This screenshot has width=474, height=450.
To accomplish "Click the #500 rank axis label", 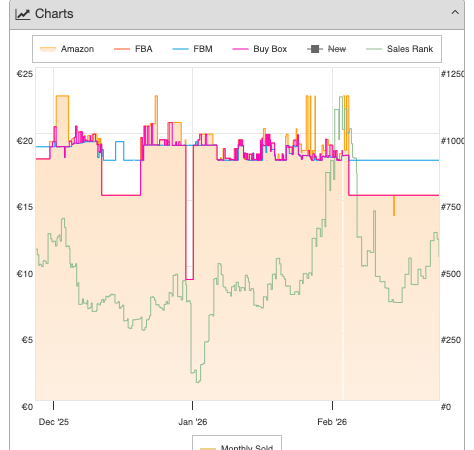I will coord(451,274).
